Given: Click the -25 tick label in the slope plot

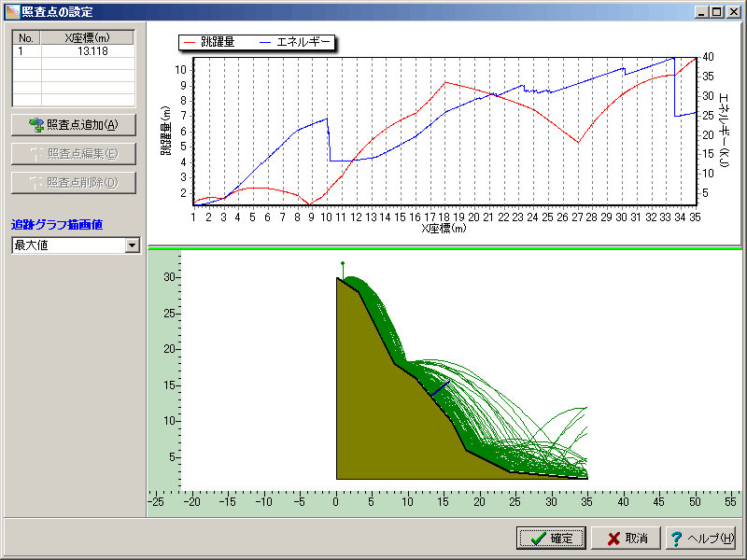Looking at the screenshot, I should 156,501.
